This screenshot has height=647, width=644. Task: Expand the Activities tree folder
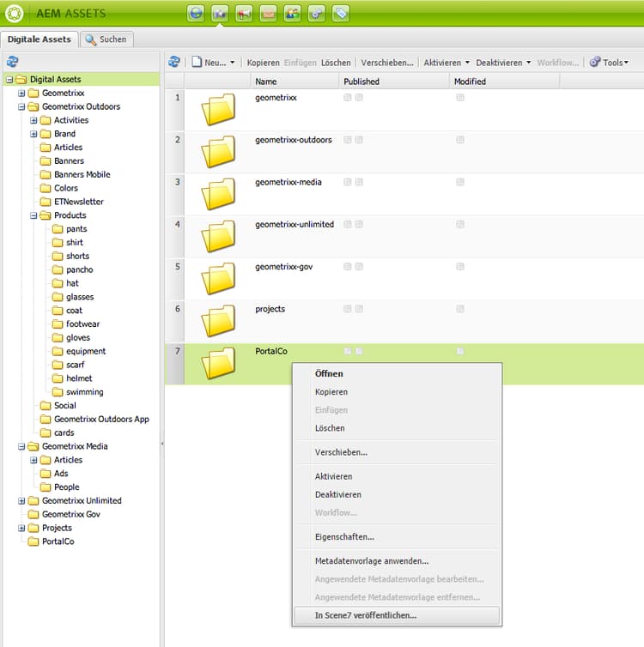(33, 120)
